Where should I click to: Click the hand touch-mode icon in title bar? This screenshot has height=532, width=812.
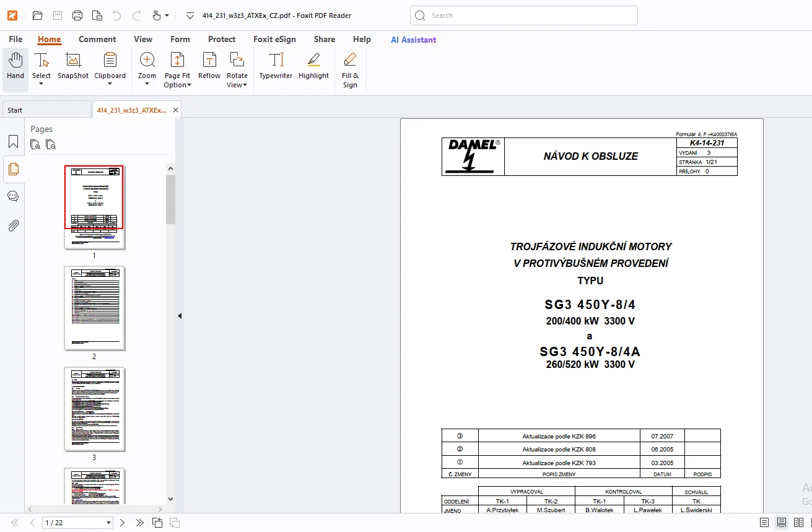tap(156, 15)
